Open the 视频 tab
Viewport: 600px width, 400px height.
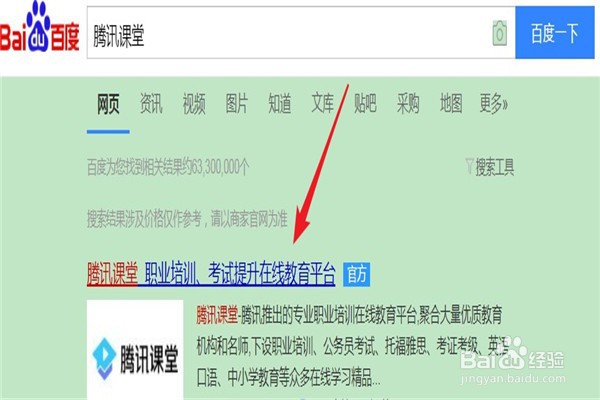[194, 103]
